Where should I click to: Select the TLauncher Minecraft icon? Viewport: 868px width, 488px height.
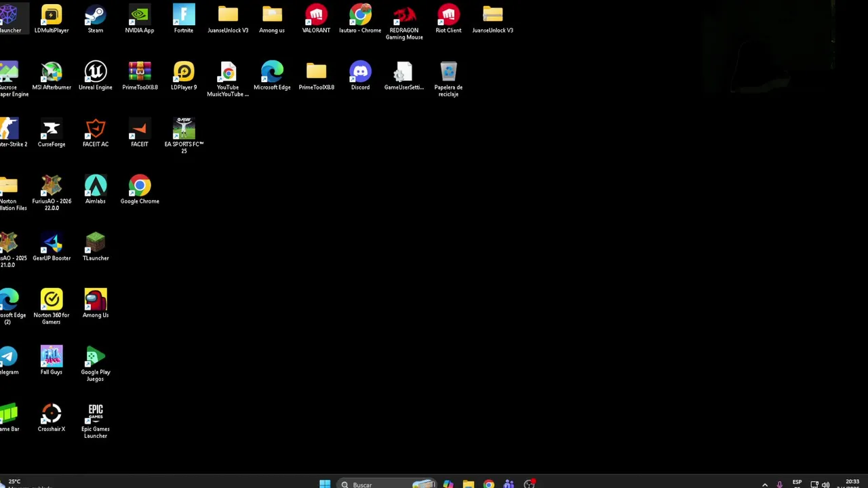96,247
